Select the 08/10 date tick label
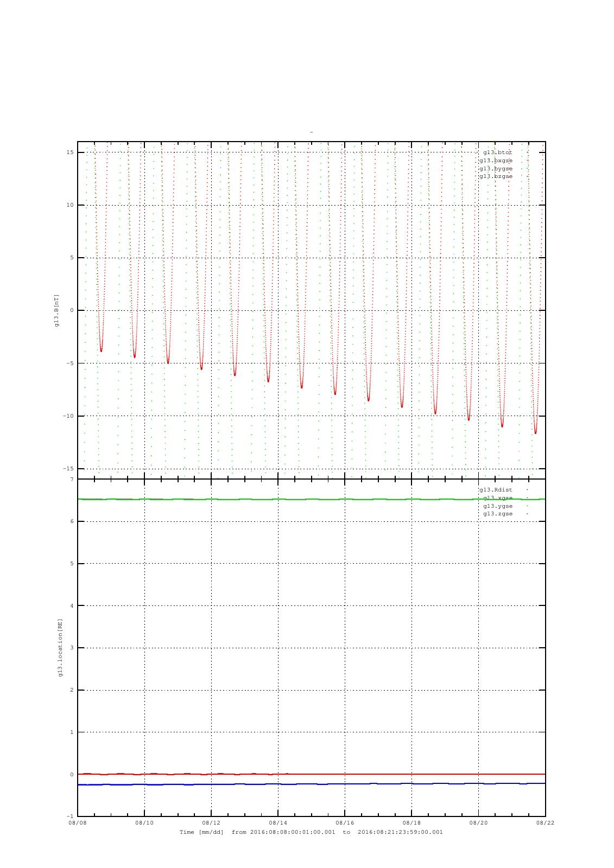The image size is (614, 868). coord(144,823)
